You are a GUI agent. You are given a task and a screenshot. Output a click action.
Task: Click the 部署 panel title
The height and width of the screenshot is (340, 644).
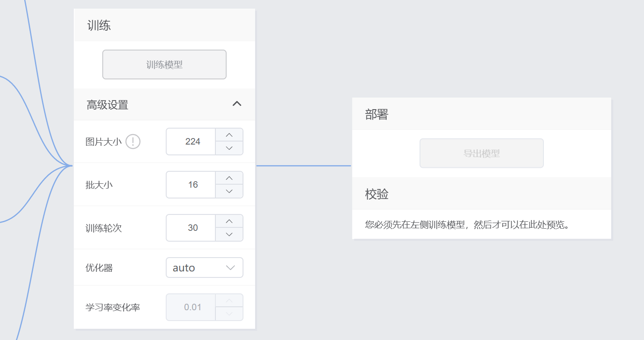coord(377,114)
